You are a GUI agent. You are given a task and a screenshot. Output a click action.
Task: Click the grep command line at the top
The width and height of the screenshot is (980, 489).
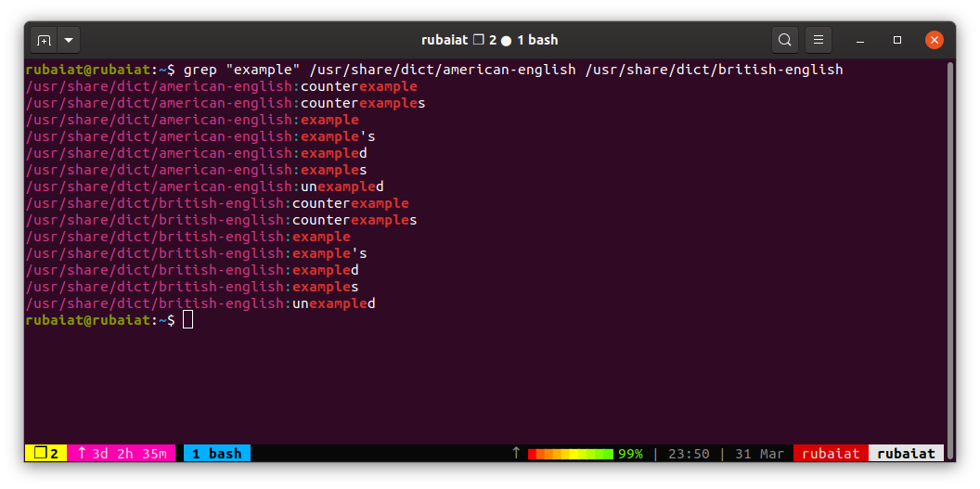pos(512,70)
